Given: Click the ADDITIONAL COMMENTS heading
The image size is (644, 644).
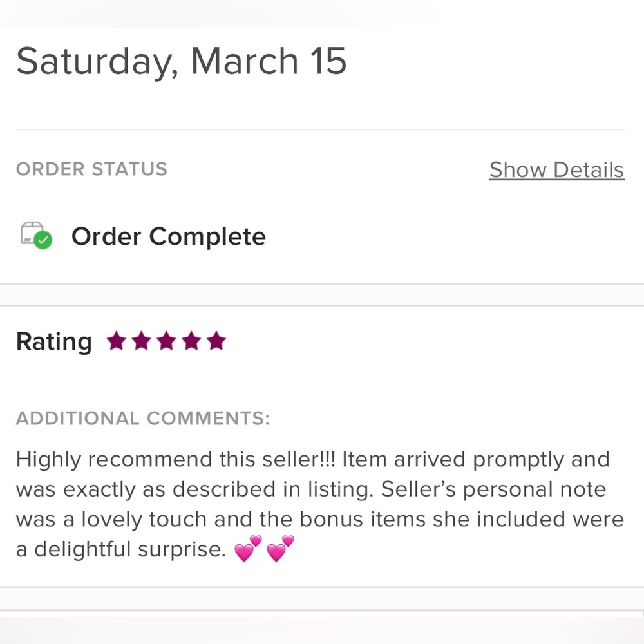Looking at the screenshot, I should [x=142, y=419].
